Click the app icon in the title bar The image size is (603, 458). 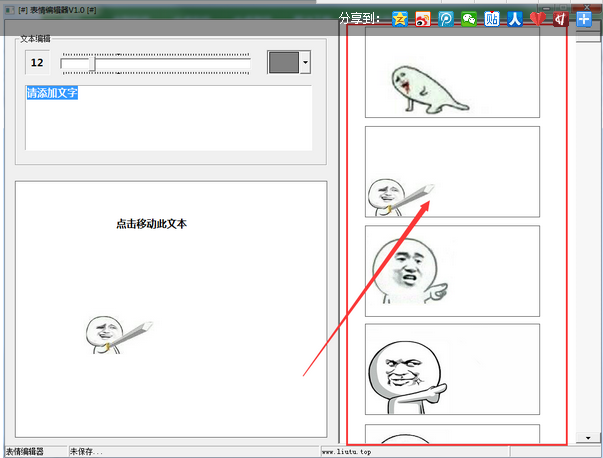pos(10,10)
